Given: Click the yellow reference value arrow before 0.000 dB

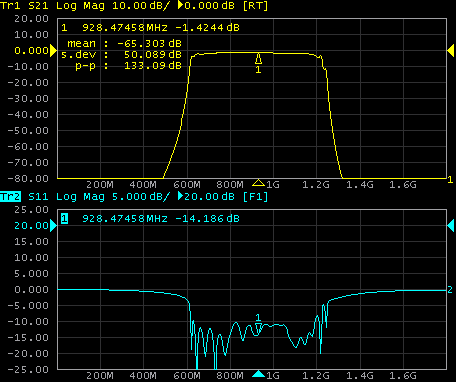Looking at the screenshot, I should pos(180,5).
